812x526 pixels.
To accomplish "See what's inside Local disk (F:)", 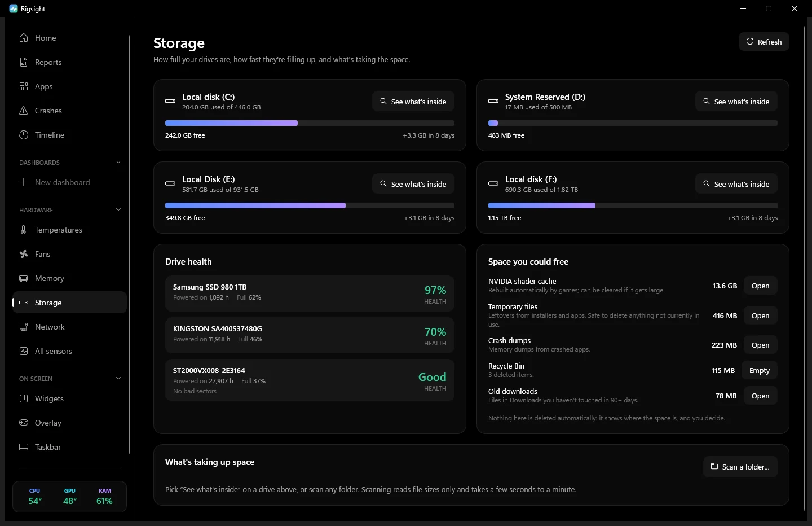I will [x=736, y=184].
